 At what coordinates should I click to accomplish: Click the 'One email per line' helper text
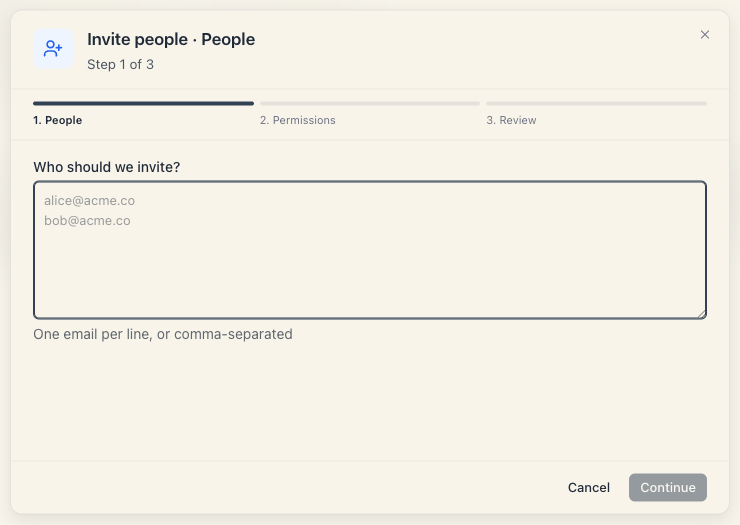(163, 334)
